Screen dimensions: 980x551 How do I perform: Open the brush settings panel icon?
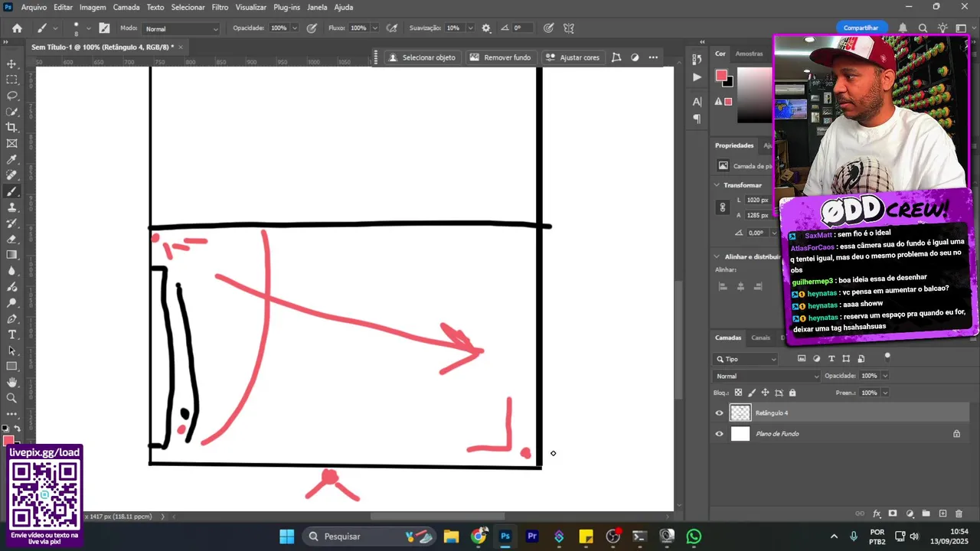coord(104,28)
